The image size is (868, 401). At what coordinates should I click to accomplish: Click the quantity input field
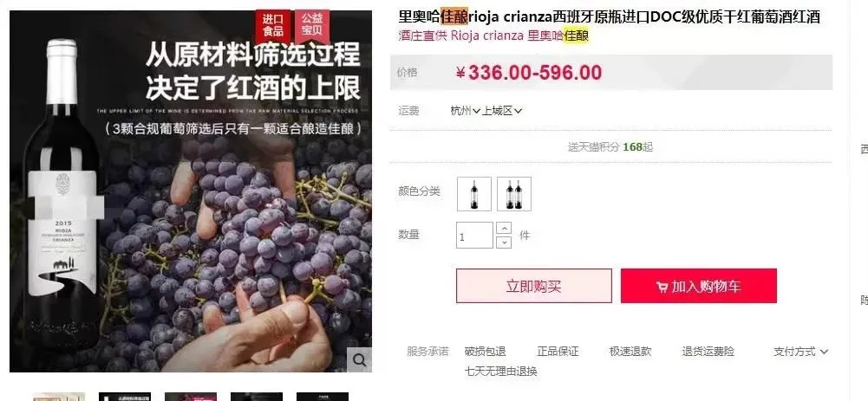[x=474, y=236]
